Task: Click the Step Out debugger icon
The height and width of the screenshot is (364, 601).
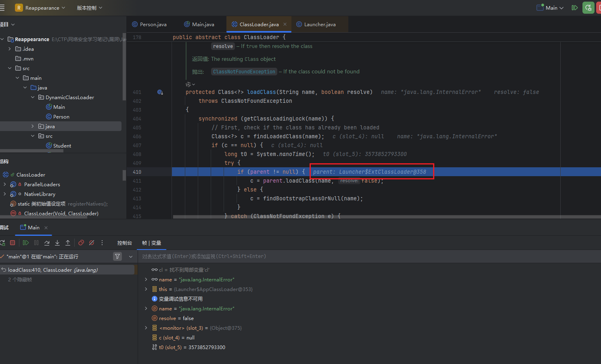Action: coord(68,243)
